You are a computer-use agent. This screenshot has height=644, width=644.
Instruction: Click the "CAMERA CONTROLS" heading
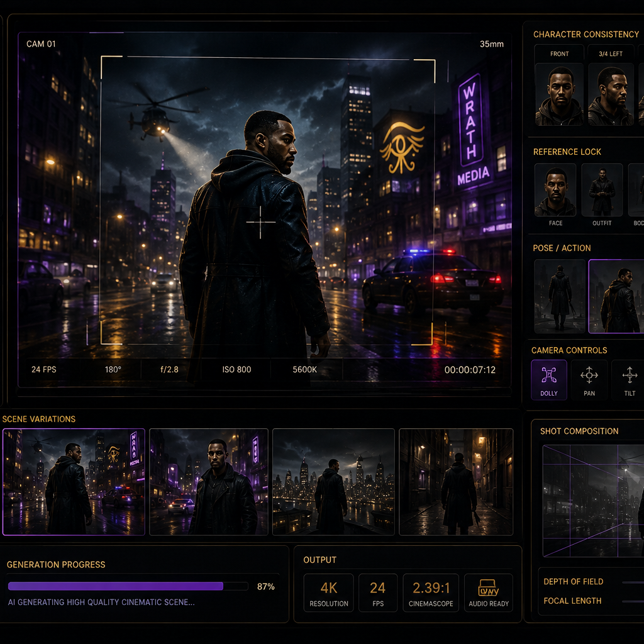pos(569,350)
